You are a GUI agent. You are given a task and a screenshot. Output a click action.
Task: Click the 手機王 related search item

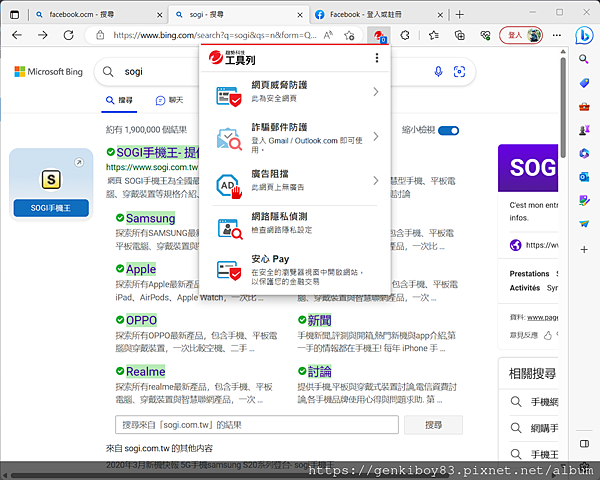point(535,454)
